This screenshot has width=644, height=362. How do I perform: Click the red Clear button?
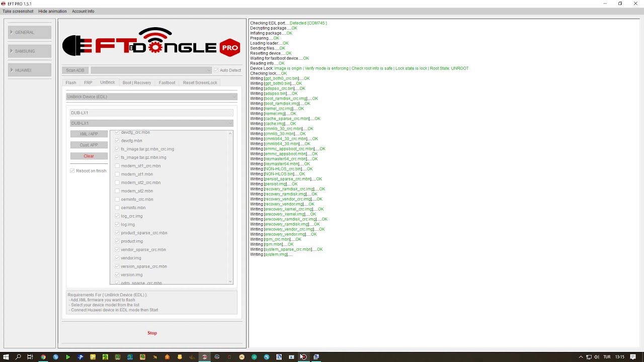pos(89,156)
